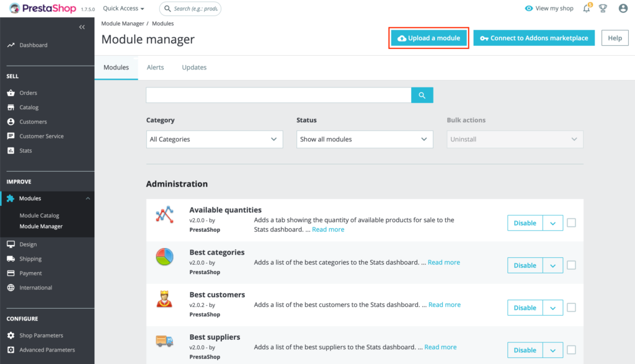Click the Best suppliers truck icon
This screenshot has width=635, height=364.
pos(164,341)
